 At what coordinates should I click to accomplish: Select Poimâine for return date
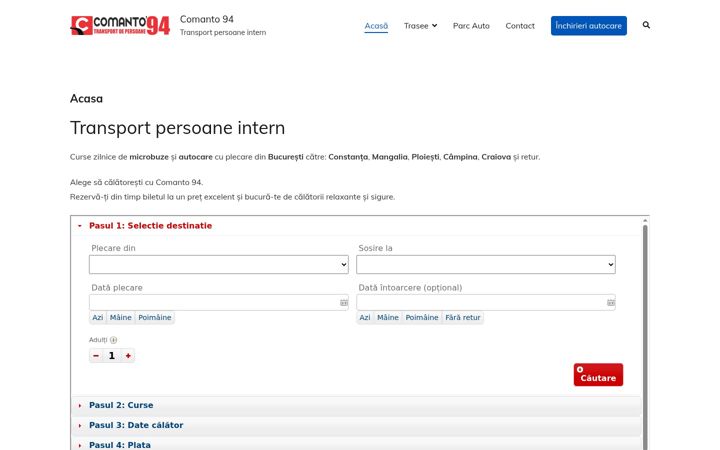422,317
